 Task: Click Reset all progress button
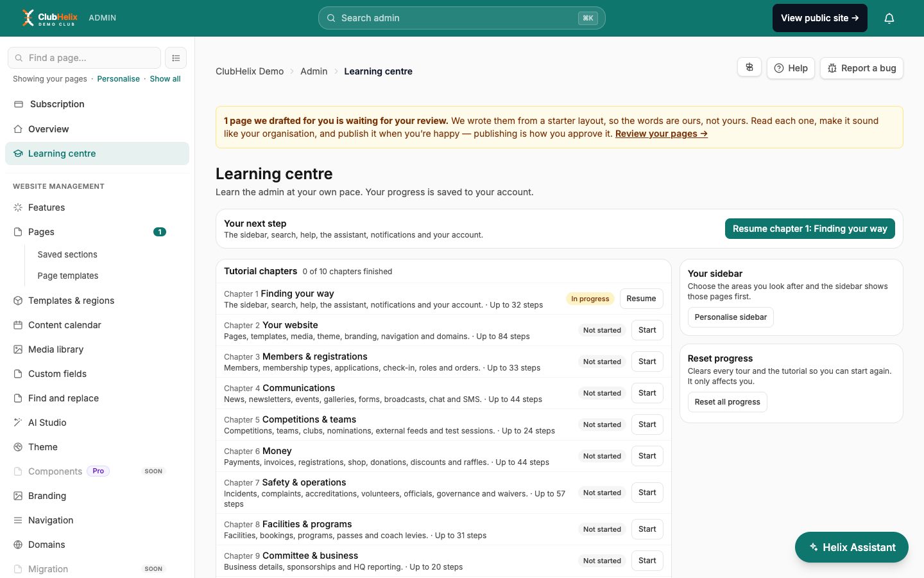pyautogui.click(x=728, y=402)
